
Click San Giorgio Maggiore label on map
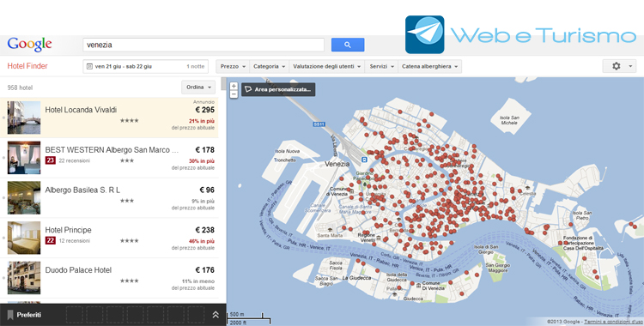point(497,268)
